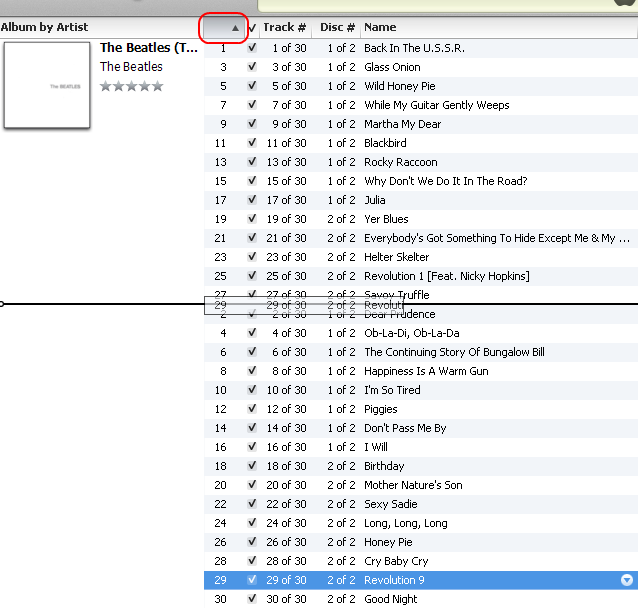Uncheck the Sexy Sadie checkbox
This screenshot has width=638, height=608.
(x=252, y=503)
